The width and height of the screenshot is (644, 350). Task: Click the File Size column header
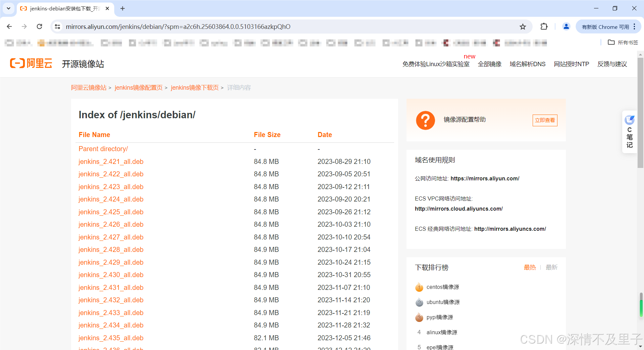[267, 135]
